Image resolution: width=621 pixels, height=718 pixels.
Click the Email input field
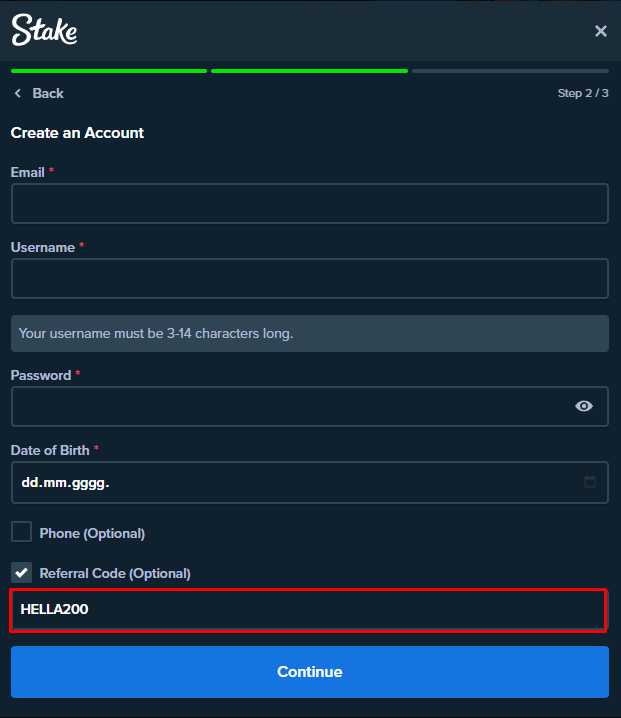(309, 203)
